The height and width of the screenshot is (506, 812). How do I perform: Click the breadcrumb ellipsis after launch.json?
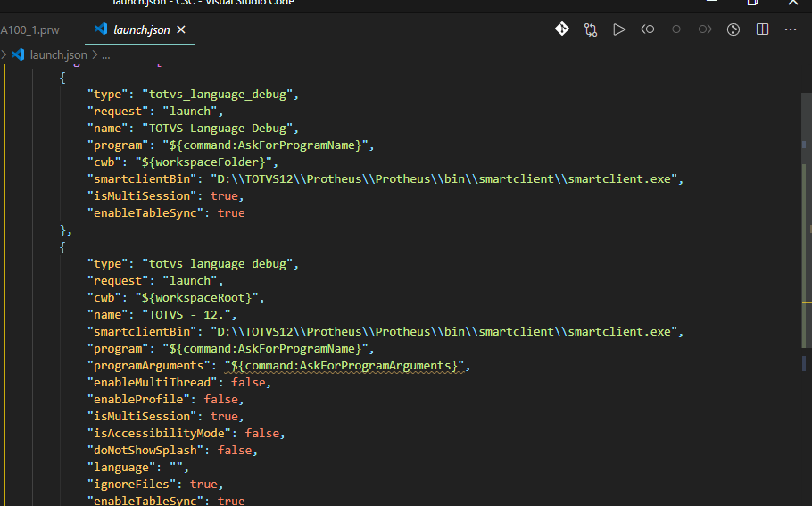(x=105, y=55)
